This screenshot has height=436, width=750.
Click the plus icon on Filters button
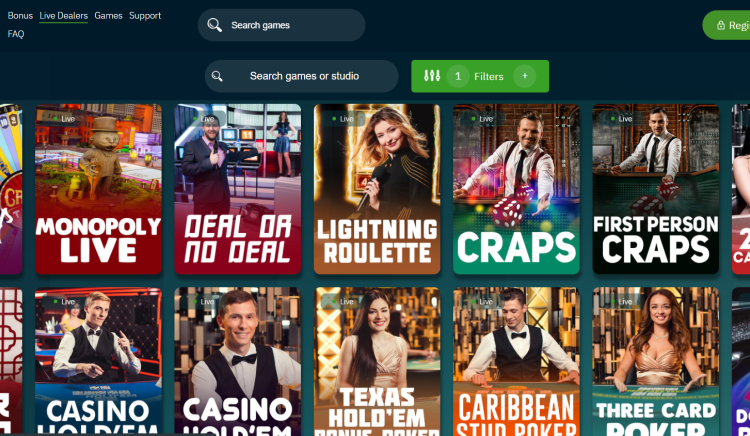[525, 76]
